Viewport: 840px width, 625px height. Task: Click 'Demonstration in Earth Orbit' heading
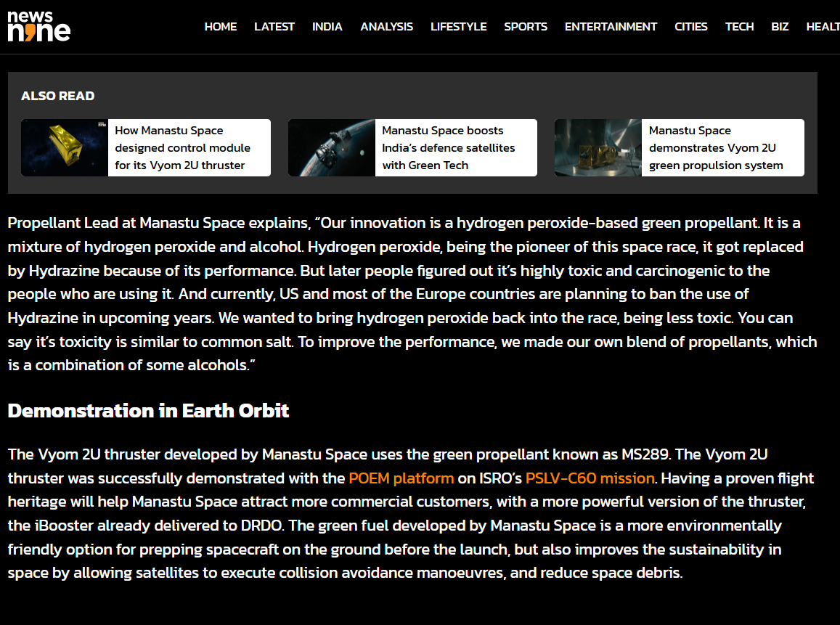click(148, 411)
